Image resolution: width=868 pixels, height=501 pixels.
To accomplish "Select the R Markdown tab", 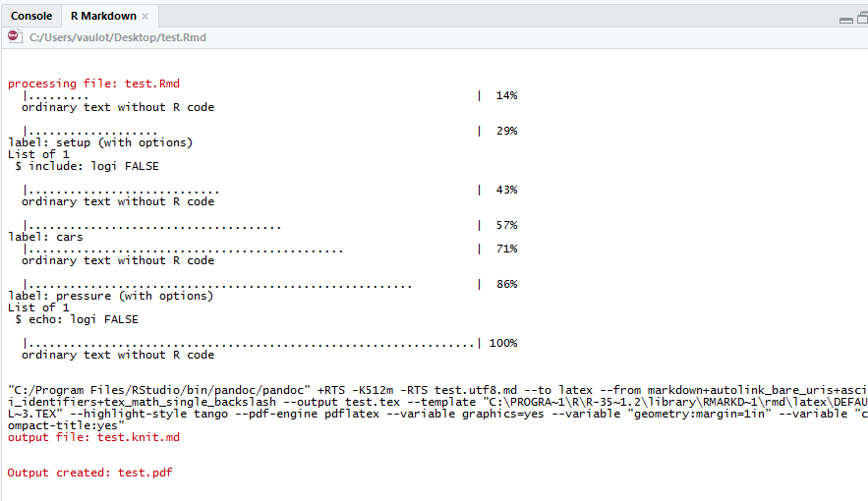I will click(x=101, y=16).
